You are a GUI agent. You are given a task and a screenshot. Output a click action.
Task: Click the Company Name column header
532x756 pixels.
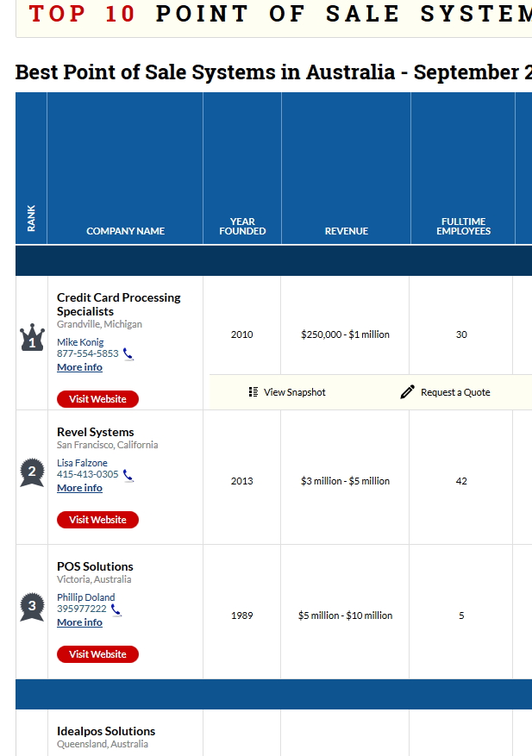[125, 231]
